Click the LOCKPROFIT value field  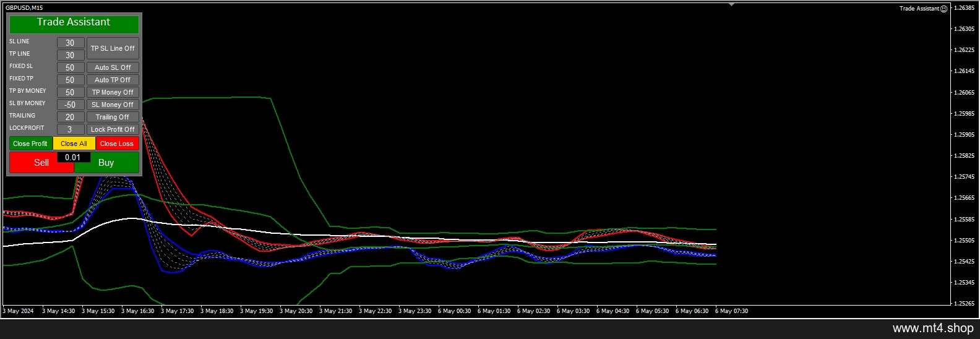71,129
